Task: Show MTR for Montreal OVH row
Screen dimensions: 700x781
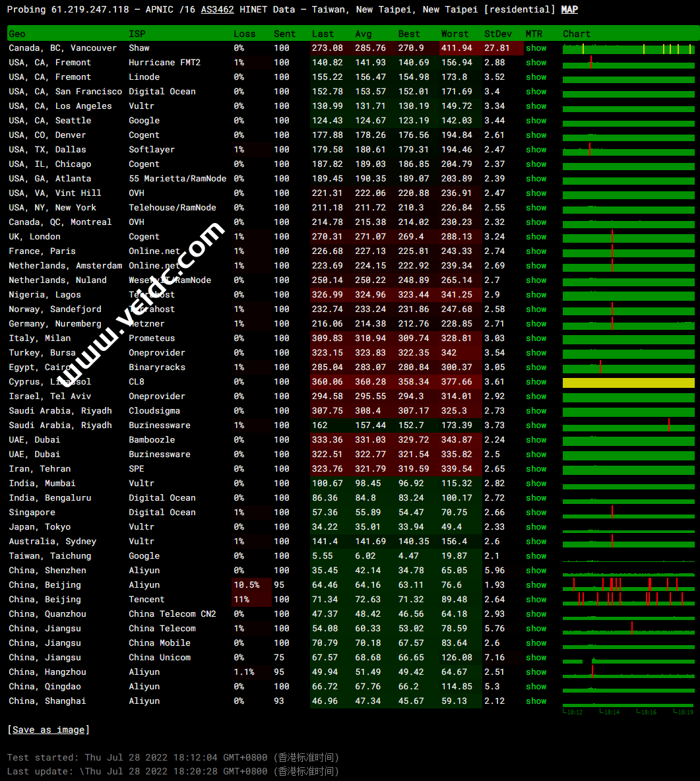Action: coord(536,222)
